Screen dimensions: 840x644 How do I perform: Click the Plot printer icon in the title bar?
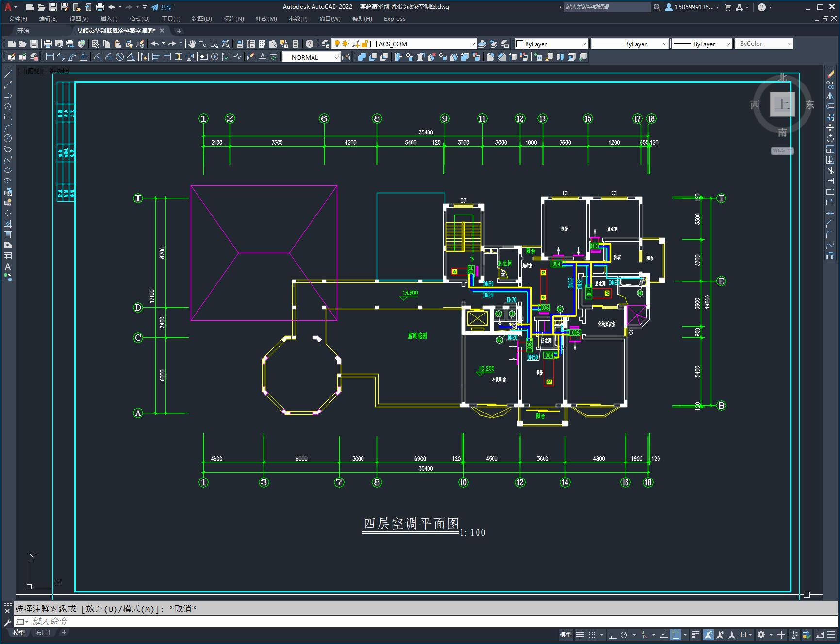[x=100, y=7]
